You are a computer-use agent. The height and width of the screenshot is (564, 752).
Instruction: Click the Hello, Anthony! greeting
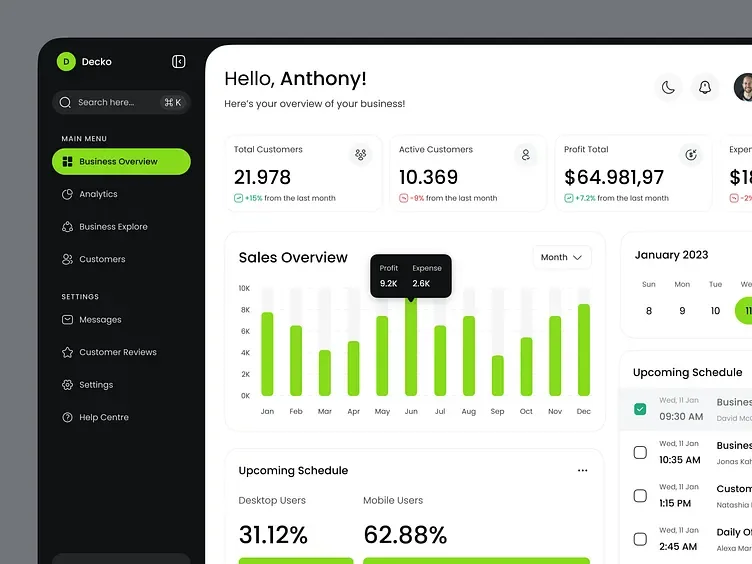tap(295, 79)
